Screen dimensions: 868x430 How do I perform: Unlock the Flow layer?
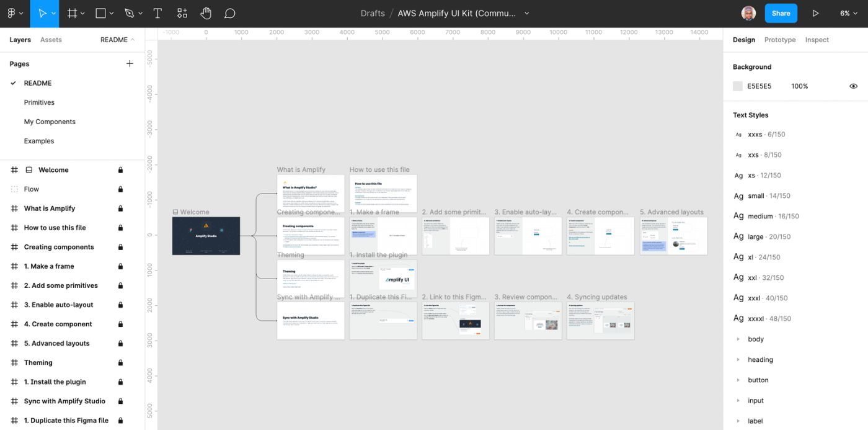120,189
